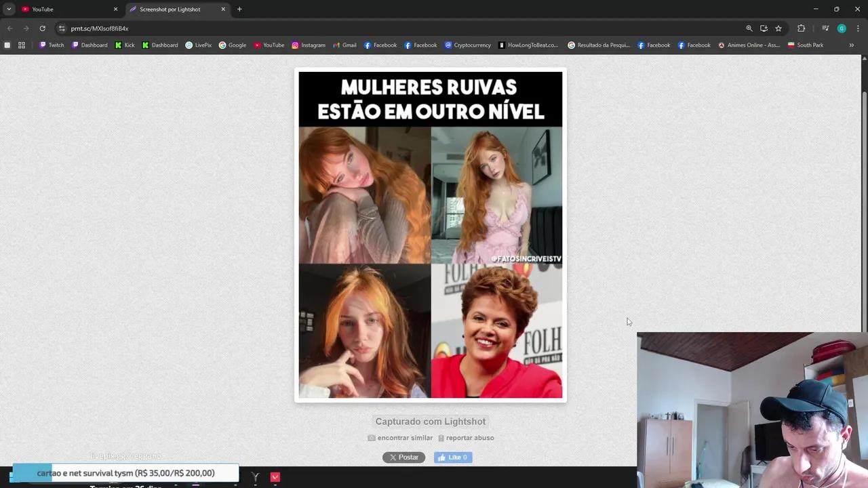Open the zoom lens icon in the address bar

(x=749, y=28)
